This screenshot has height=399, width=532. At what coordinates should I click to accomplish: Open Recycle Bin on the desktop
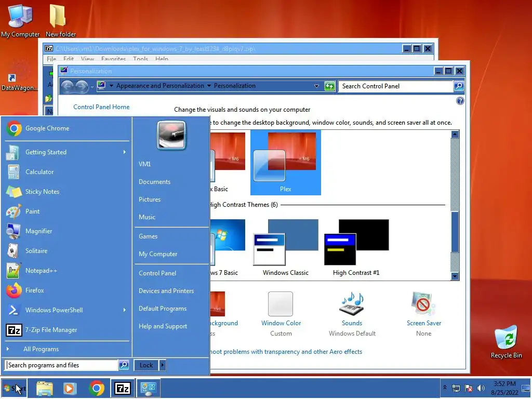click(x=506, y=342)
